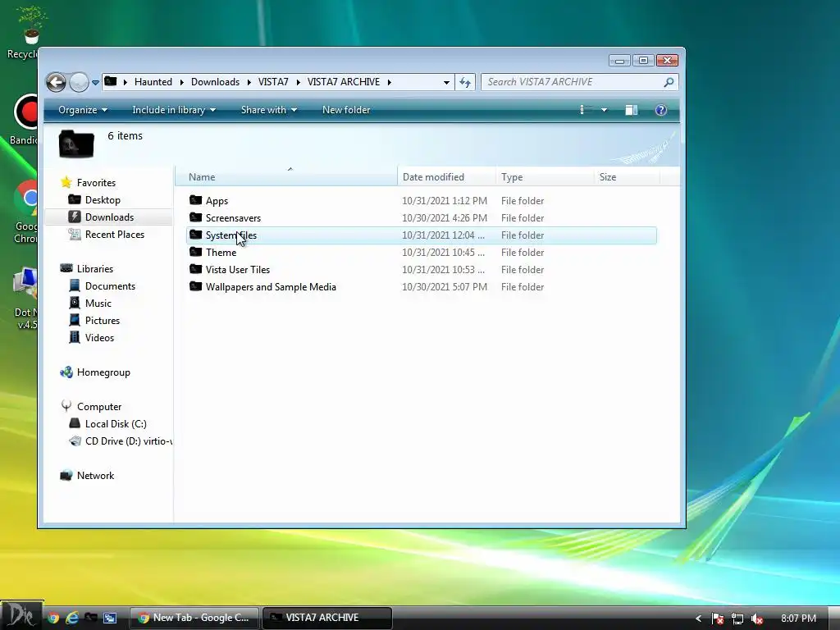The width and height of the screenshot is (840, 630).
Task: Launch Chrome from the quick launch bar
Action: pos(53,618)
